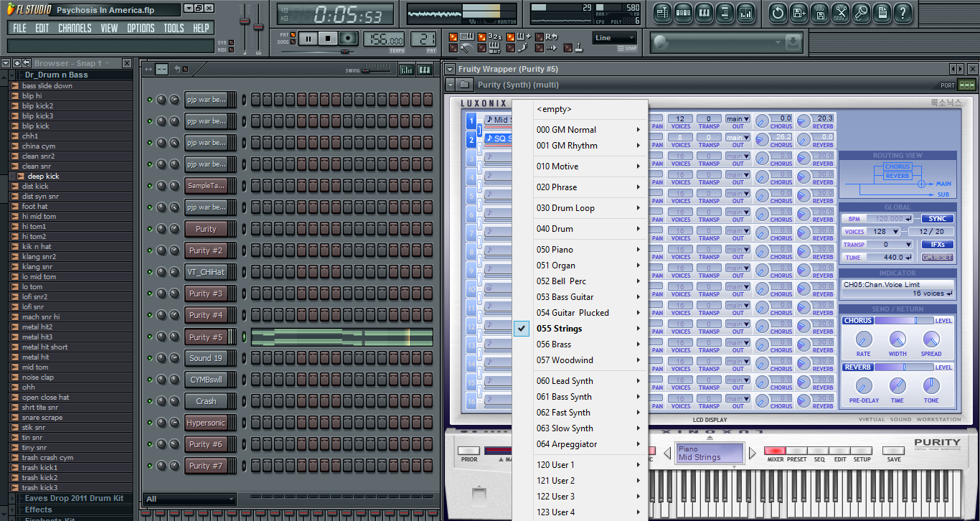Click the download icon beside hint bar
The image size is (980, 521).
[793, 42]
